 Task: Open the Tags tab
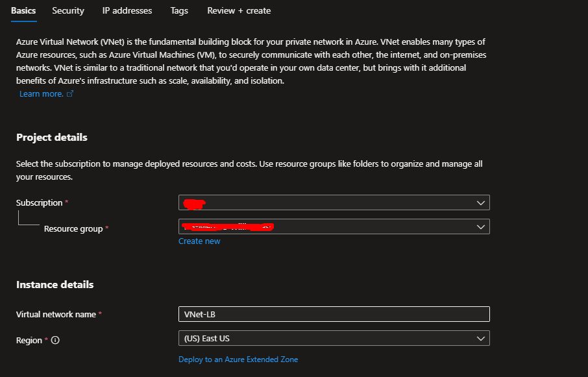[x=179, y=10]
